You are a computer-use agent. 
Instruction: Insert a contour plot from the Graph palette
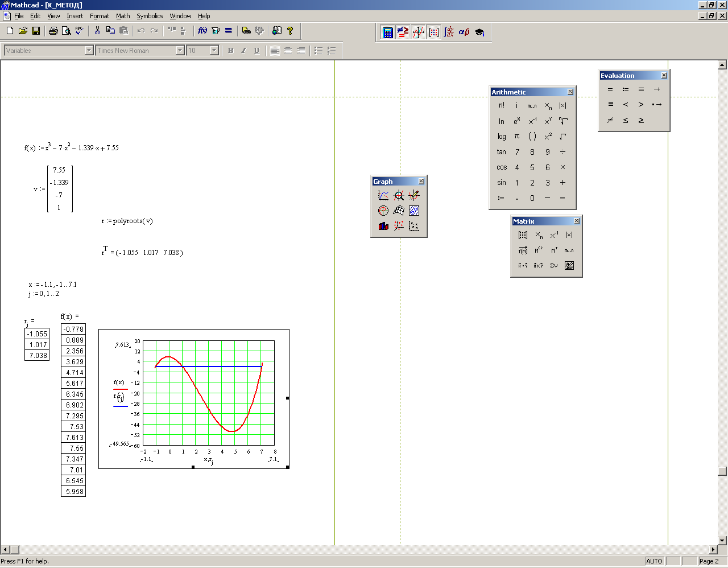tap(414, 211)
